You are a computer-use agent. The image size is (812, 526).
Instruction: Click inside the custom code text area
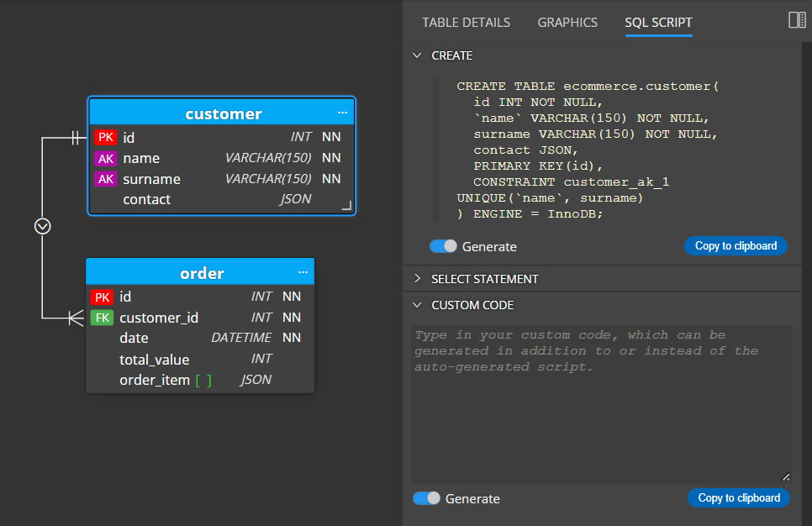pos(602,404)
